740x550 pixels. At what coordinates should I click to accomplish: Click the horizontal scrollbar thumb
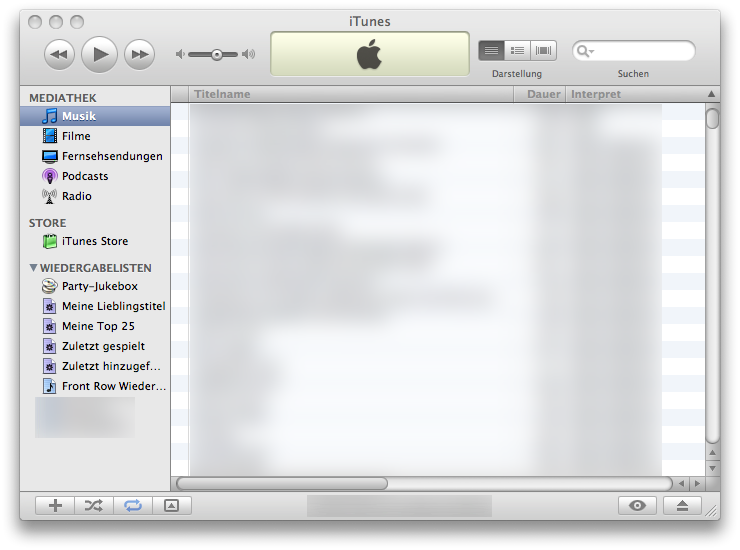coord(282,483)
